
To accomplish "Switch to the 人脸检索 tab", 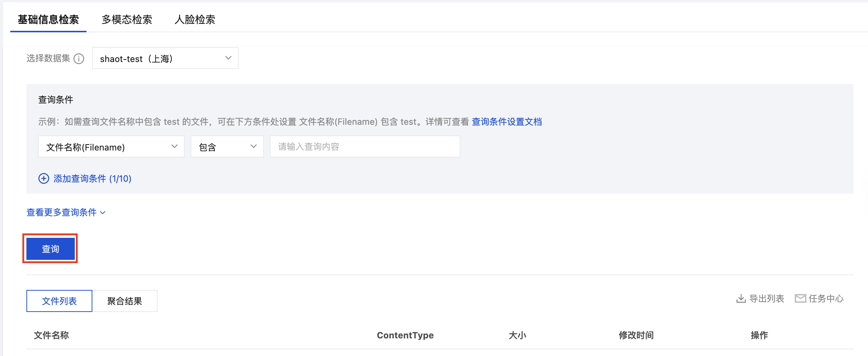I will coord(195,19).
